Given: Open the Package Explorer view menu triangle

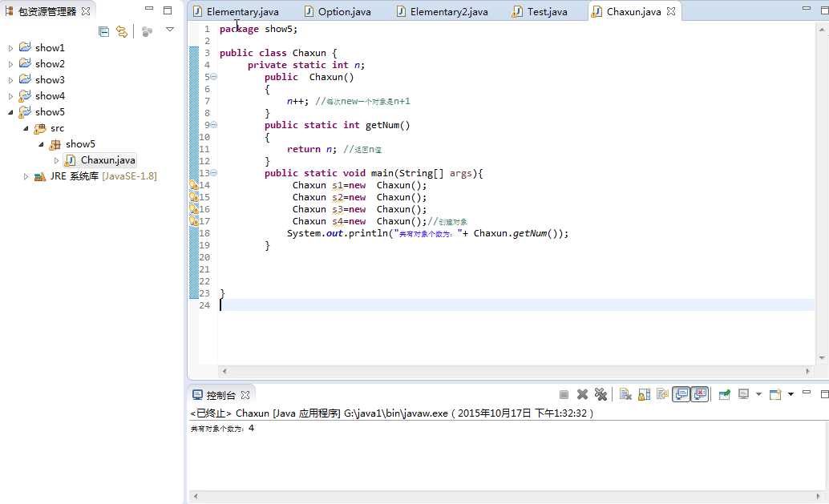Looking at the screenshot, I should [170, 30].
